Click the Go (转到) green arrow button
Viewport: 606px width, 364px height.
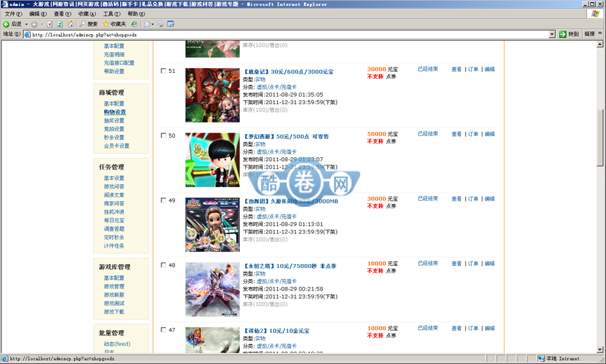[562, 34]
